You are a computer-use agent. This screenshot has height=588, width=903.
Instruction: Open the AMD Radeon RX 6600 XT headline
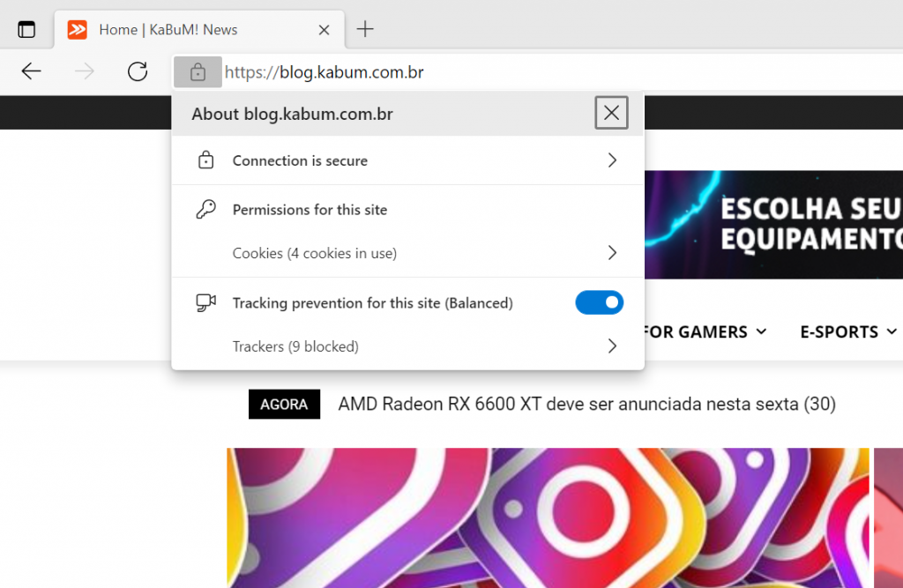pyautogui.click(x=586, y=405)
